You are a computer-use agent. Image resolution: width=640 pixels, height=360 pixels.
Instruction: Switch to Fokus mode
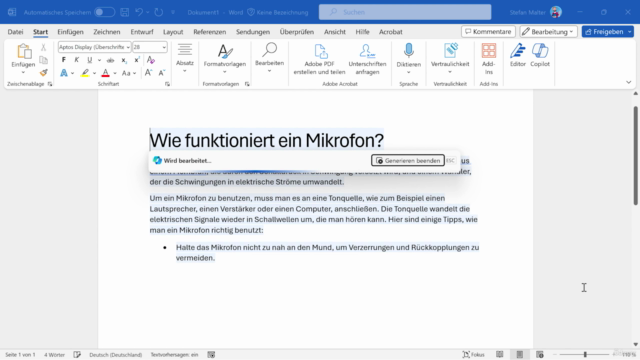(x=473, y=355)
